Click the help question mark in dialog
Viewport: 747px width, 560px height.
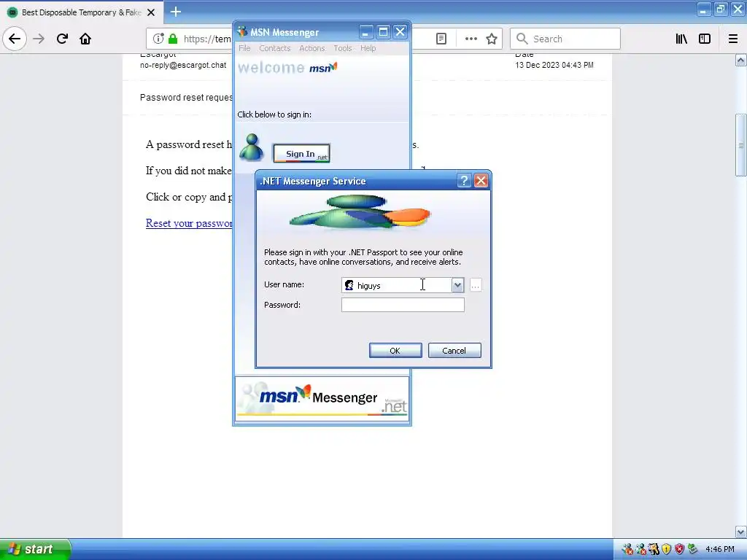pos(463,181)
